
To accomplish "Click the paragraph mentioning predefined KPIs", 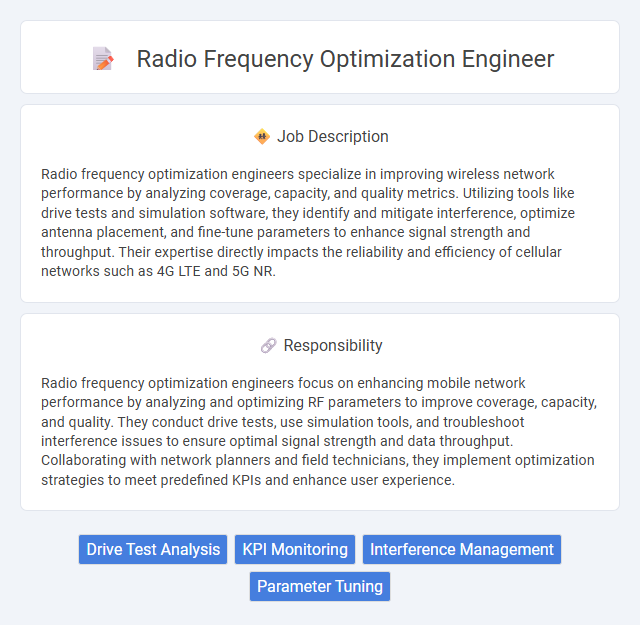I will click(320, 431).
